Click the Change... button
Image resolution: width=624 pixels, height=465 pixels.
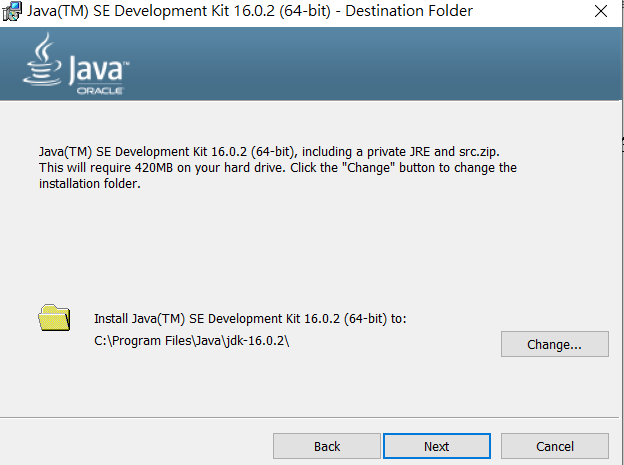click(x=554, y=344)
